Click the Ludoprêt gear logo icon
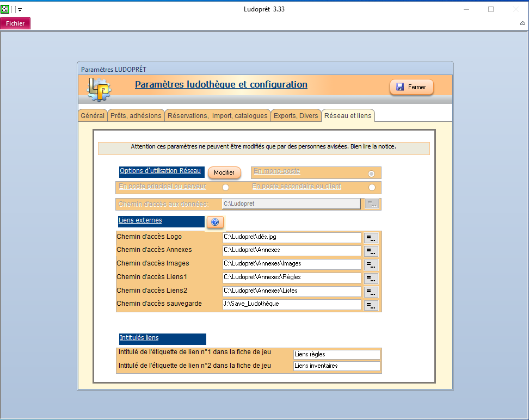This screenshot has height=420, width=529. [99, 89]
